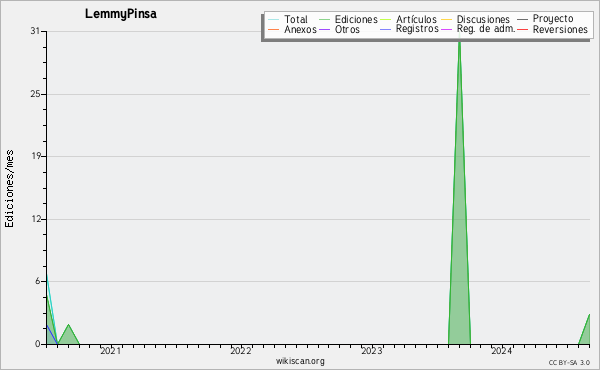600x370 pixels.
Task: Click the 2023 x-axis label
Action: tap(372, 351)
